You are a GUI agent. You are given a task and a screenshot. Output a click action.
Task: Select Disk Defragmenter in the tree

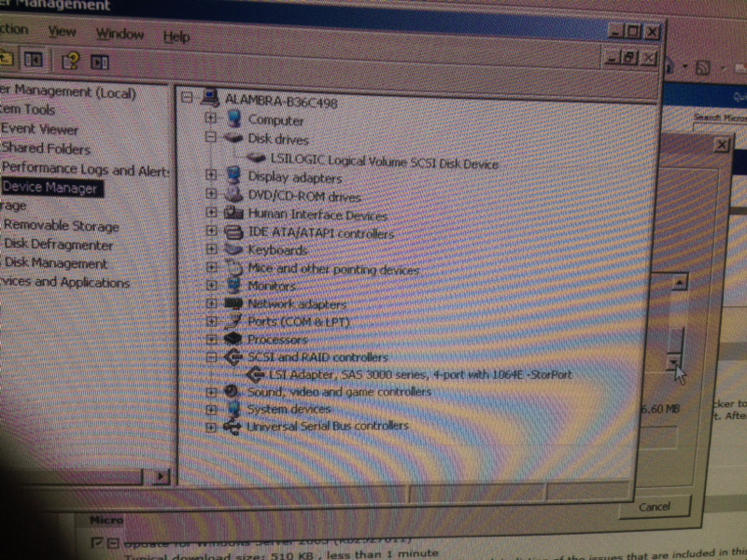point(59,245)
